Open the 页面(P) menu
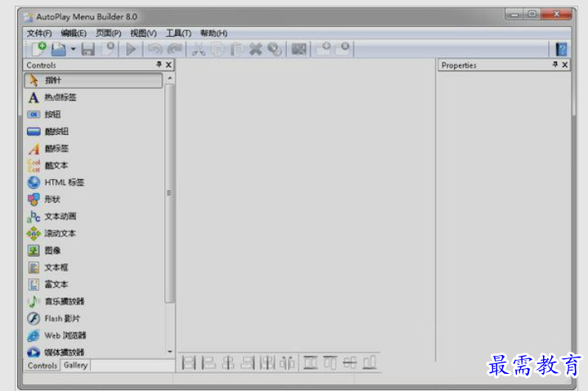The image size is (588, 391). 109,34
